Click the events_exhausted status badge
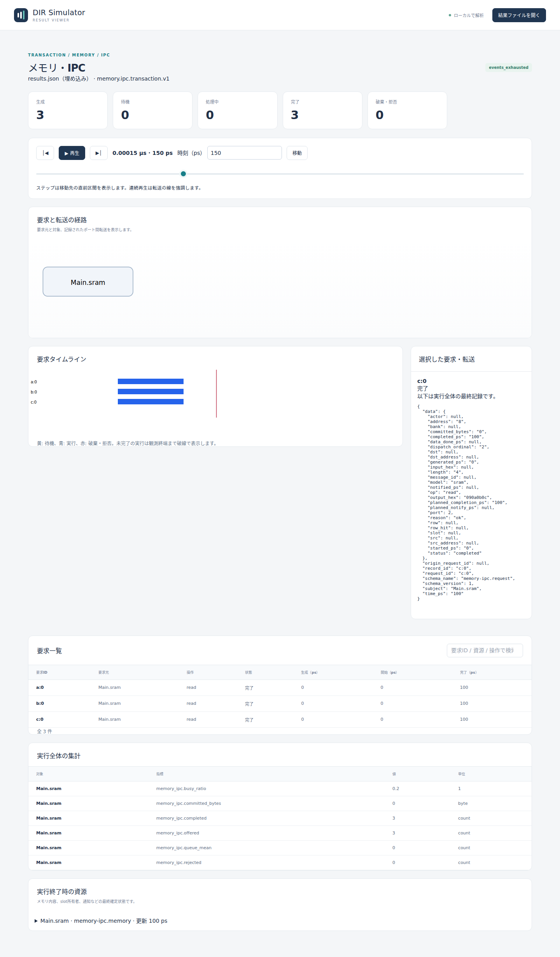The width and height of the screenshot is (560, 957). [509, 68]
